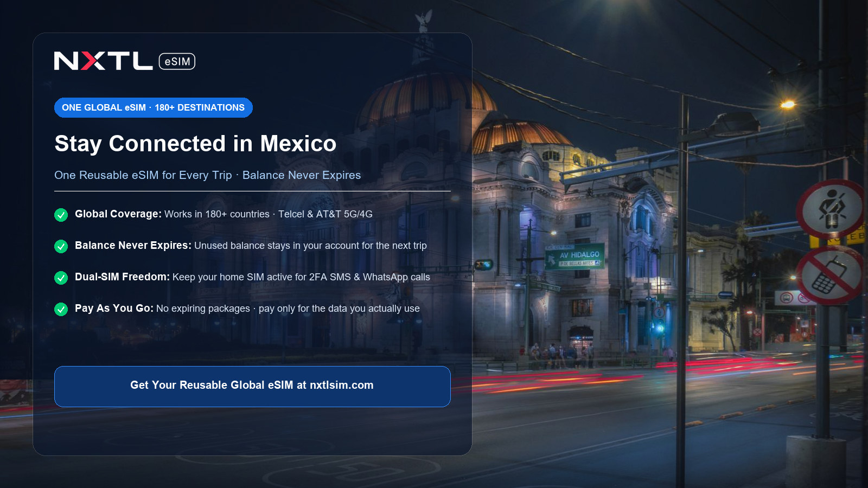
Task: Click the green check next to Pay As You Go
Action: 61,309
